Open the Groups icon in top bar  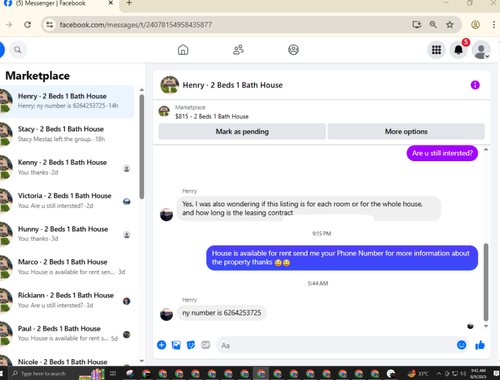[x=293, y=50]
